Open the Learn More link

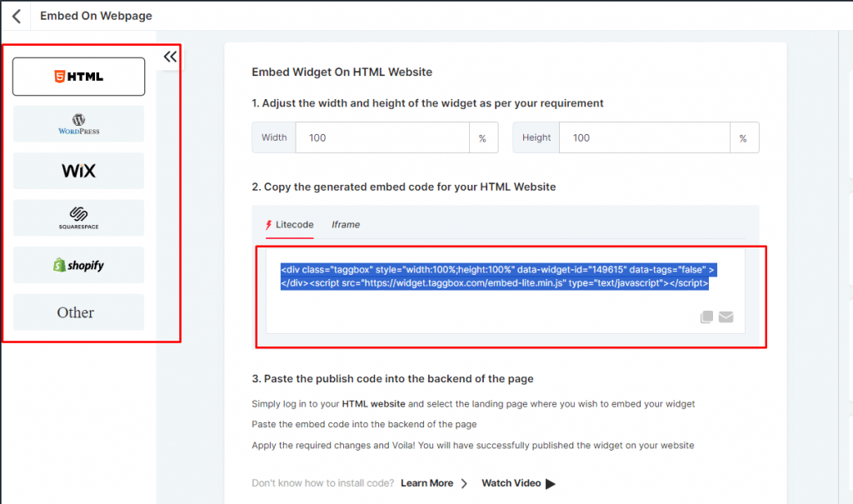[x=428, y=483]
